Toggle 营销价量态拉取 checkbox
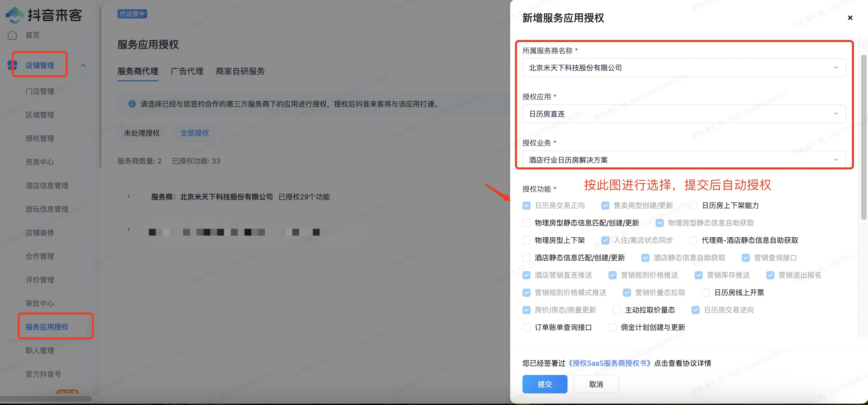Image resolution: width=868 pixels, height=405 pixels. pos(627,293)
